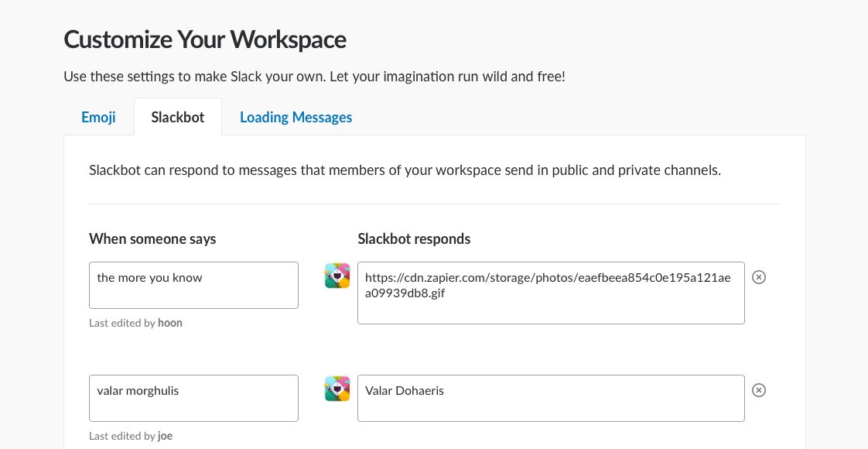Focus the 'the more you know' trigger field

pos(193,285)
